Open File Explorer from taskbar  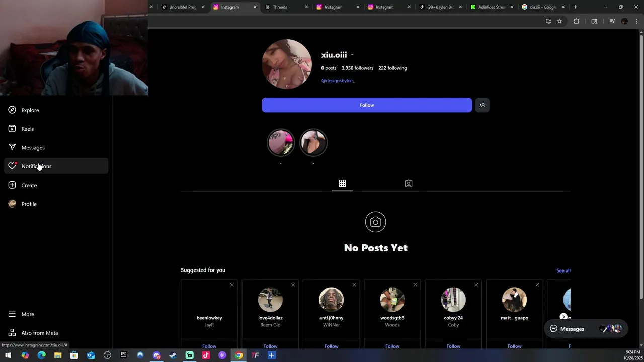[x=58, y=355]
